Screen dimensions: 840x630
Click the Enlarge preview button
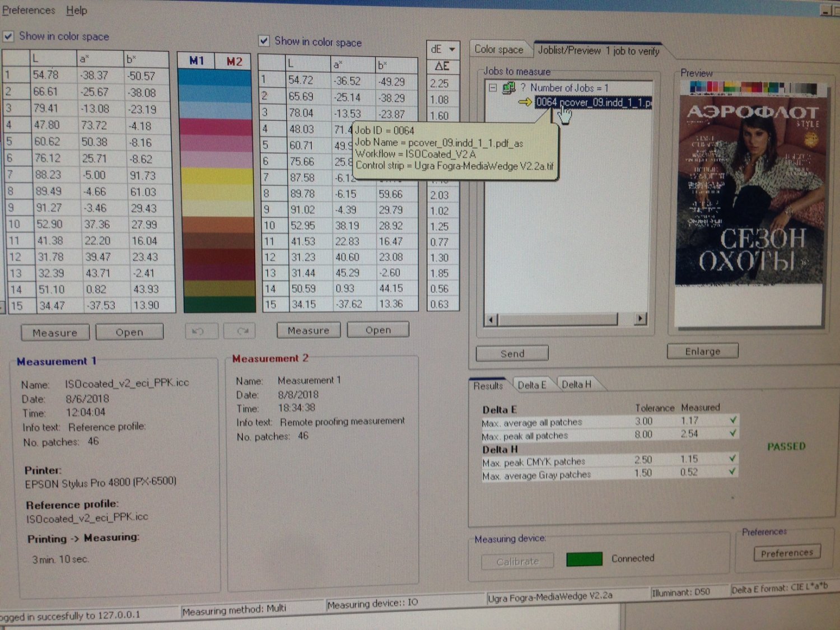[703, 351]
